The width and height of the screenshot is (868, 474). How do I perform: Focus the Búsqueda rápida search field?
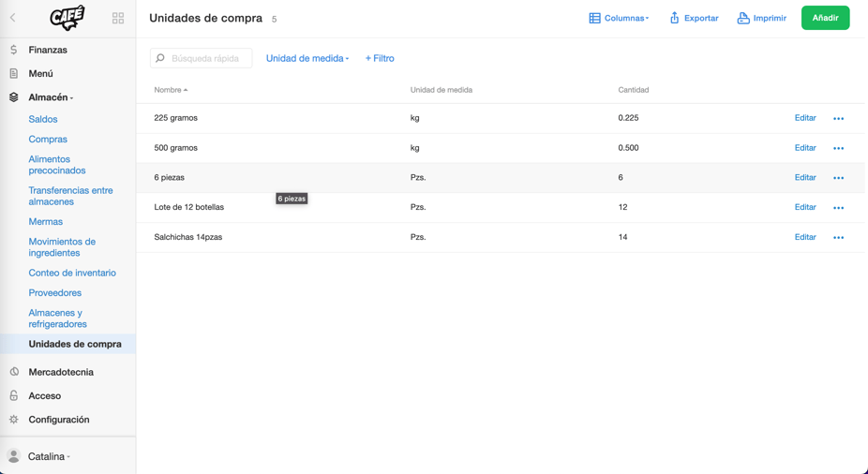201,58
